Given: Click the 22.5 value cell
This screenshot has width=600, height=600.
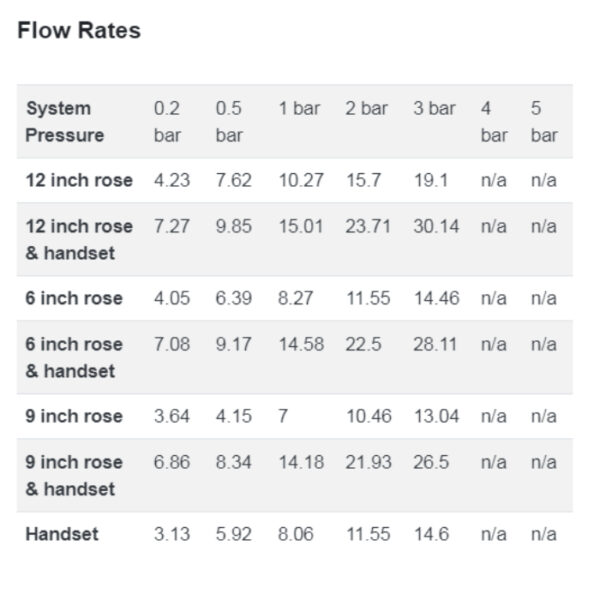Looking at the screenshot, I should tap(364, 344).
